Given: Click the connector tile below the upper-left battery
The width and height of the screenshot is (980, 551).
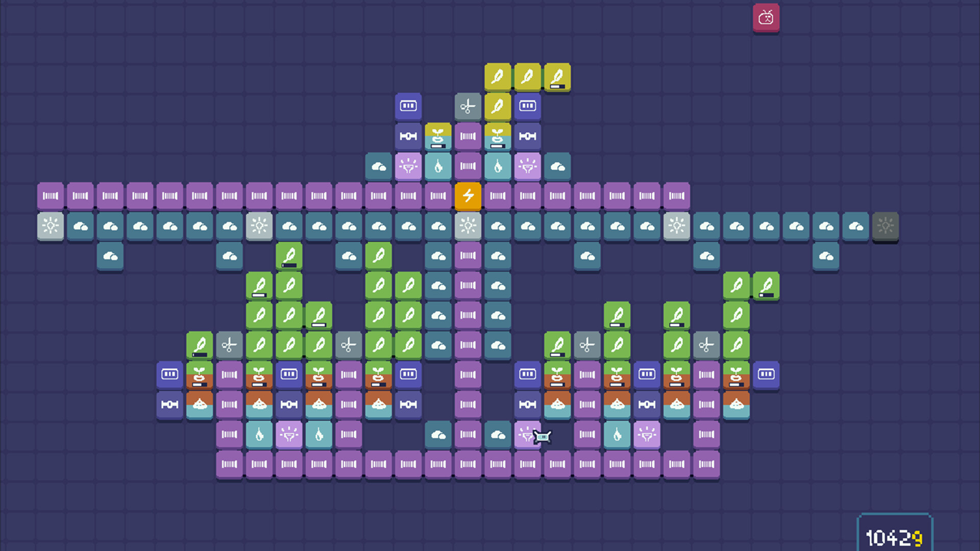Looking at the screenshot, I should pyautogui.click(x=408, y=136).
